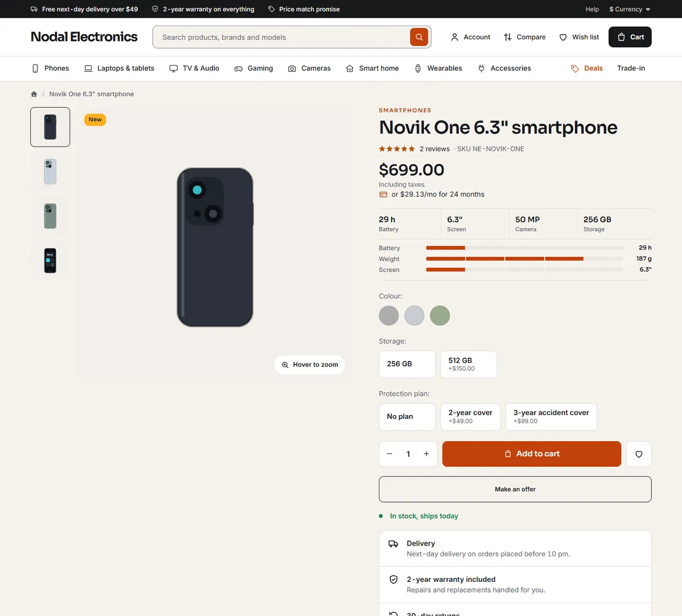This screenshot has height=616, width=682.
Task: Select the light blue phone thumbnail
Action: click(x=50, y=172)
